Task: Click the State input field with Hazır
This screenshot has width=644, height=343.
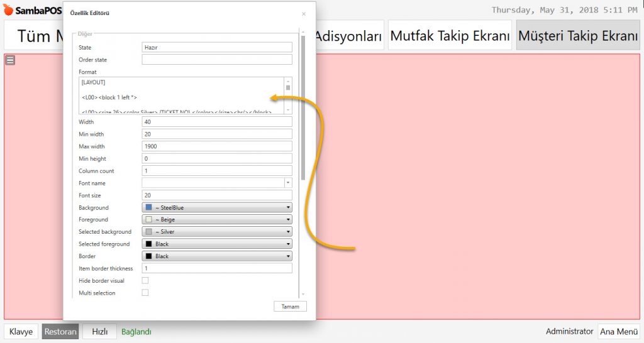Action: coord(217,47)
